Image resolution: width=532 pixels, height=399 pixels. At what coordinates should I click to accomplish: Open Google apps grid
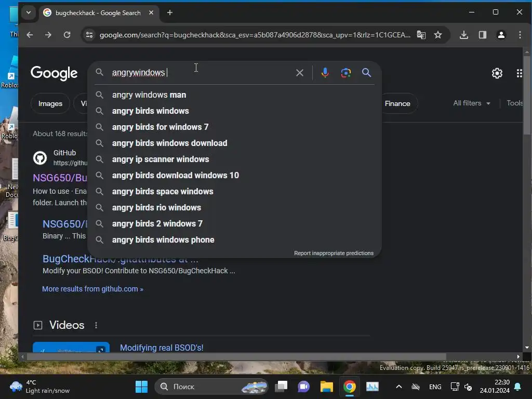click(x=519, y=73)
